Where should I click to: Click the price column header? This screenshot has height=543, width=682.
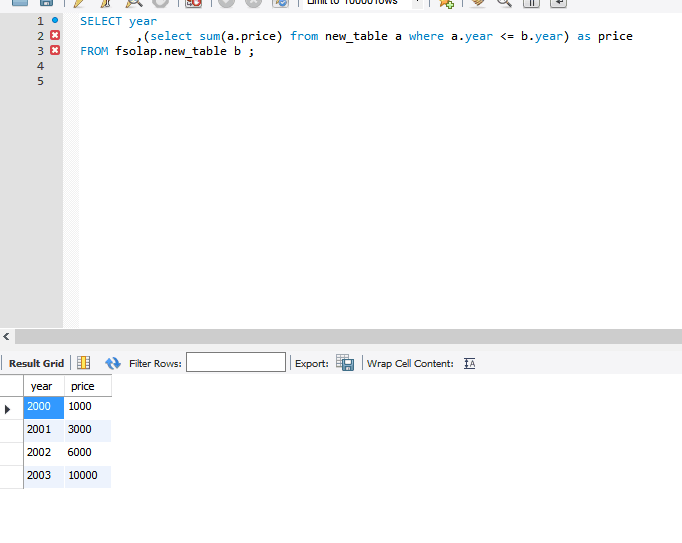(88, 386)
